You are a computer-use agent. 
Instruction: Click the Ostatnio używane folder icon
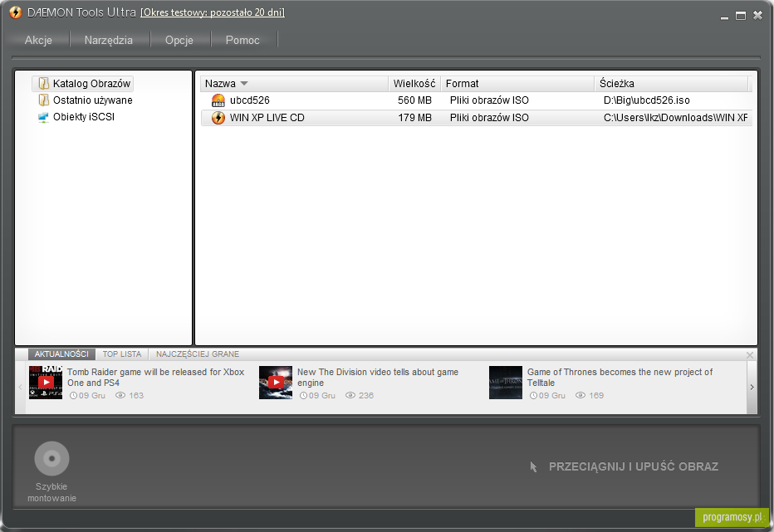click(x=44, y=100)
